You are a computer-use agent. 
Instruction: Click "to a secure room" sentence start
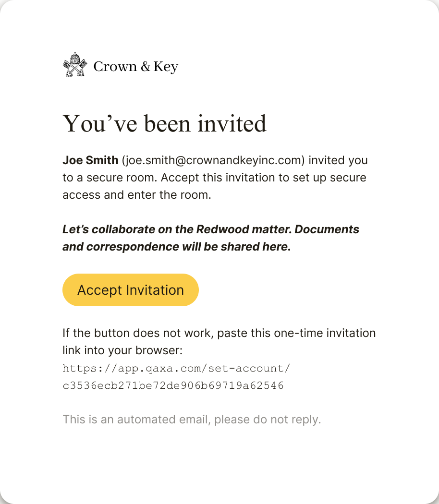click(110, 178)
